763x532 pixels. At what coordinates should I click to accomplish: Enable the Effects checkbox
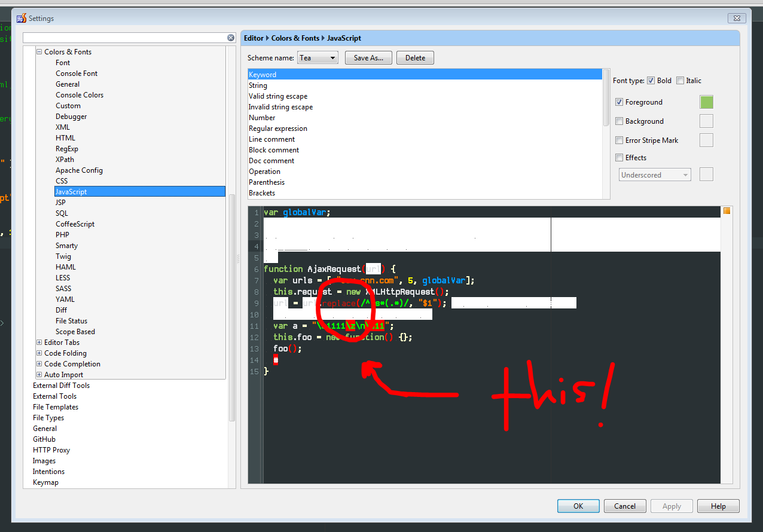tap(619, 158)
